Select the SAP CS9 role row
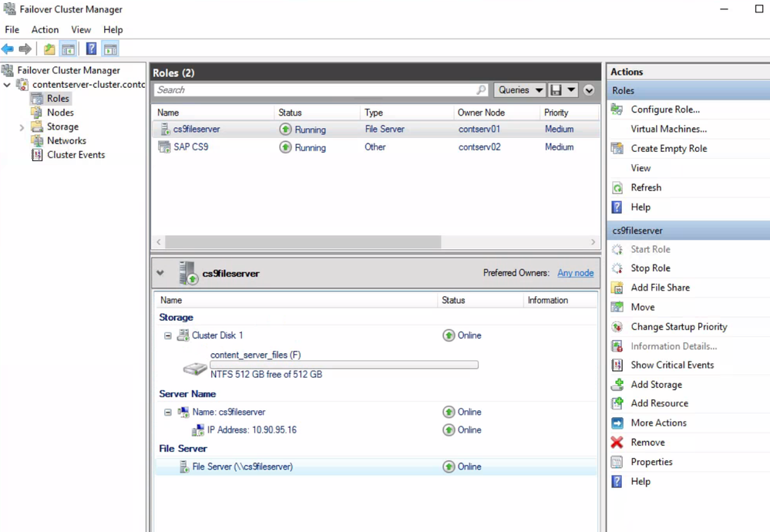This screenshot has width=770, height=532. tap(375, 146)
